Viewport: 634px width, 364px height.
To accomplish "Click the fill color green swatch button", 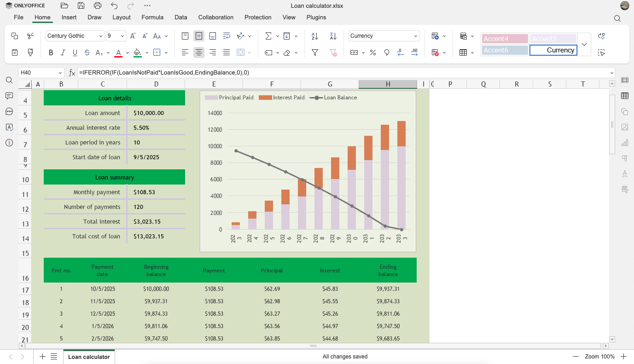I will 137,52.
